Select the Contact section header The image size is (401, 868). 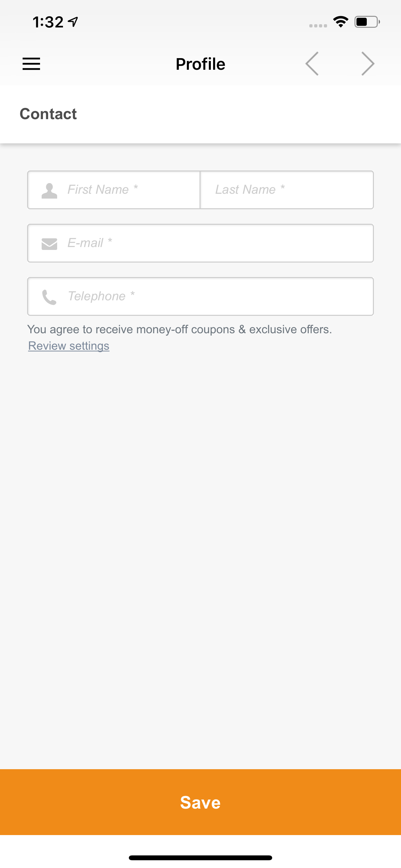(48, 114)
